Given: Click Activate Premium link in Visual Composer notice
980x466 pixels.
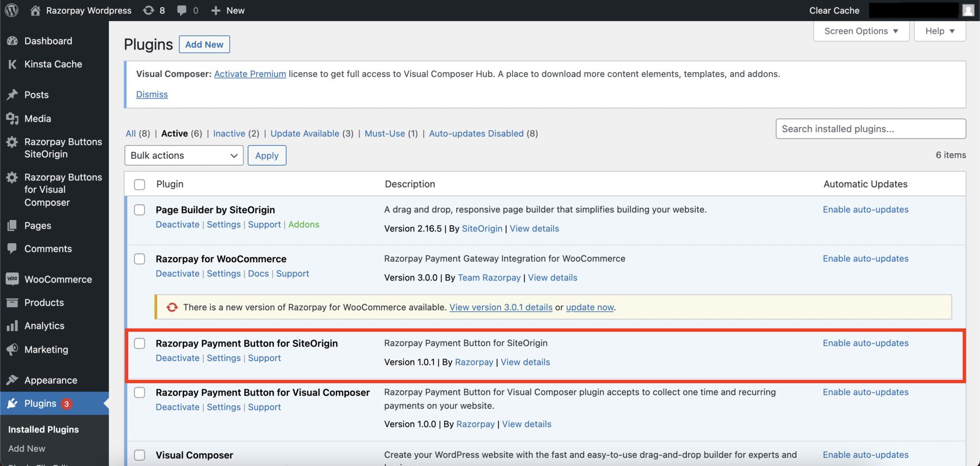Looking at the screenshot, I should 250,74.
